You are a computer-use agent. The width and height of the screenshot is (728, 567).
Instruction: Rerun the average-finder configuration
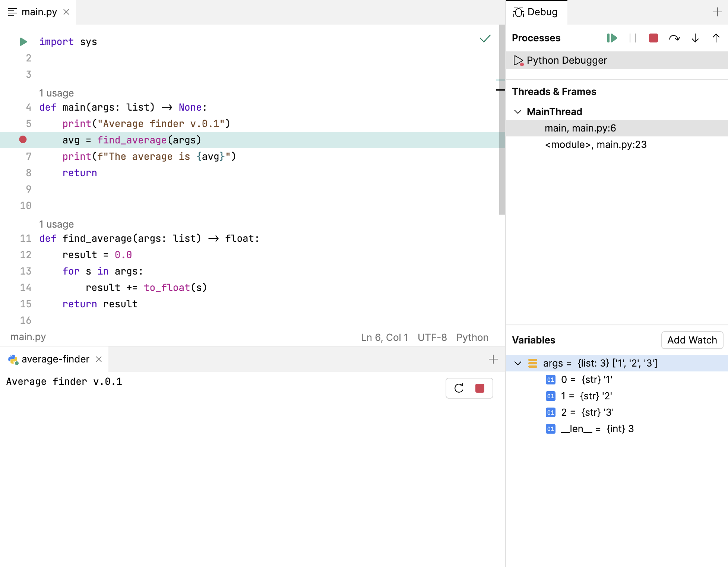[x=459, y=388]
